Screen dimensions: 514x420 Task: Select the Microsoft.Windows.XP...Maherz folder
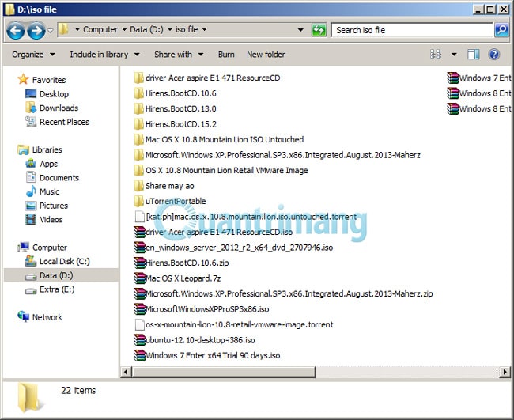[278, 155]
